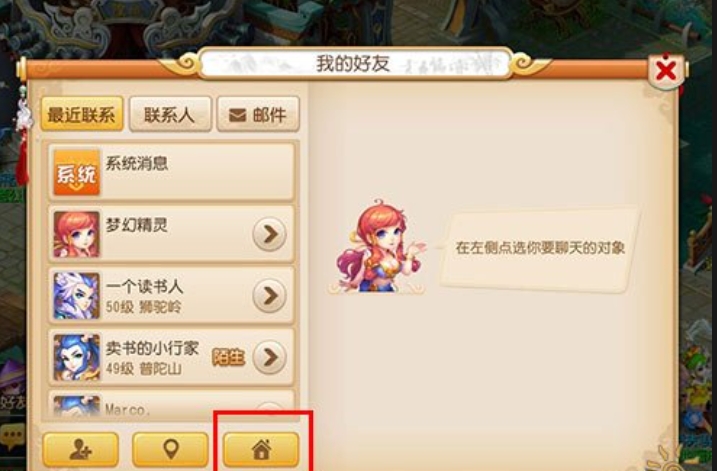This screenshot has height=471, width=717.
Task: Click the add friend icon button
Action: pos(80,450)
